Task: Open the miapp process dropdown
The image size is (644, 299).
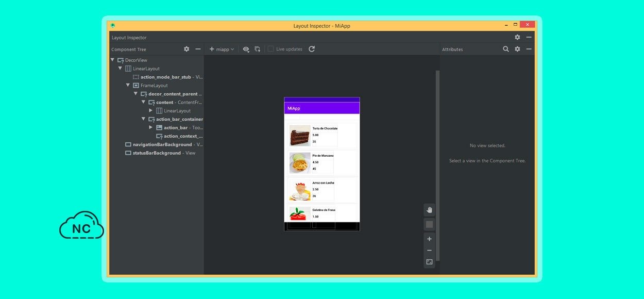Action: click(x=222, y=49)
